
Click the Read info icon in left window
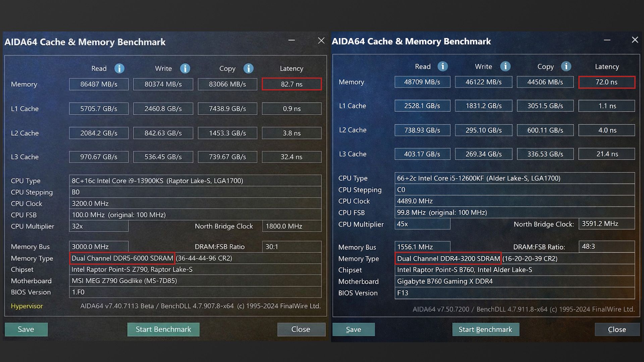(x=119, y=68)
